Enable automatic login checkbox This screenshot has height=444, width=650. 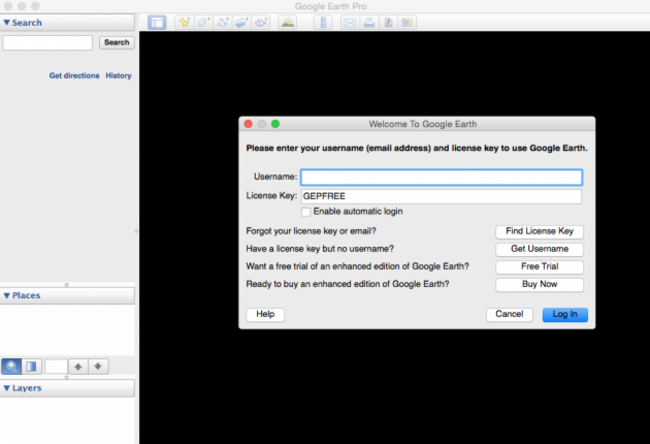306,212
